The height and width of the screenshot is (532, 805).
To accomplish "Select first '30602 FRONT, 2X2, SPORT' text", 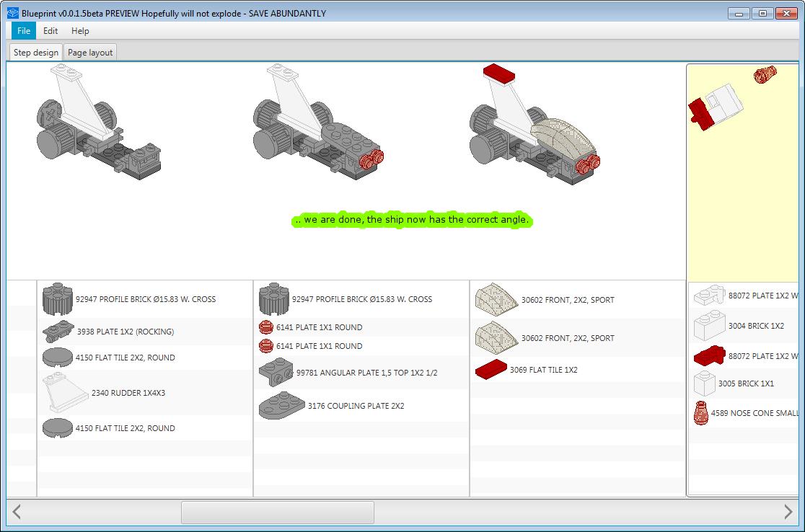I will coord(568,300).
